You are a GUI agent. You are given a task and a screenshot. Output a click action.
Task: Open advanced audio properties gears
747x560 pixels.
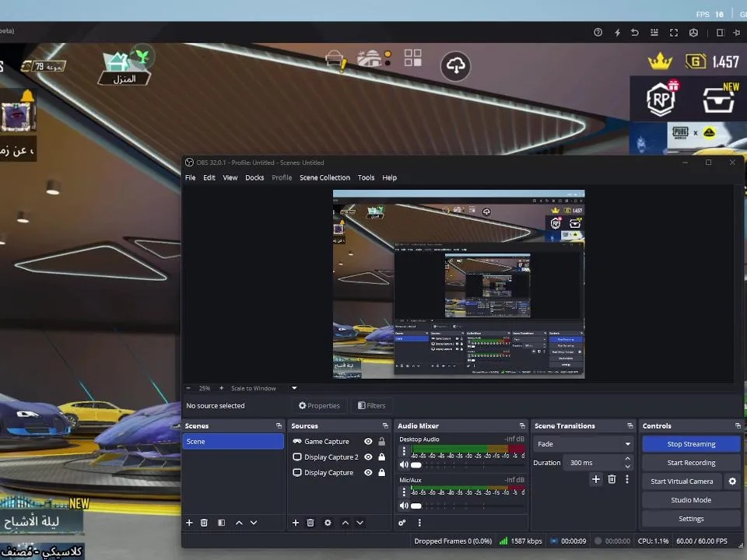[402, 523]
